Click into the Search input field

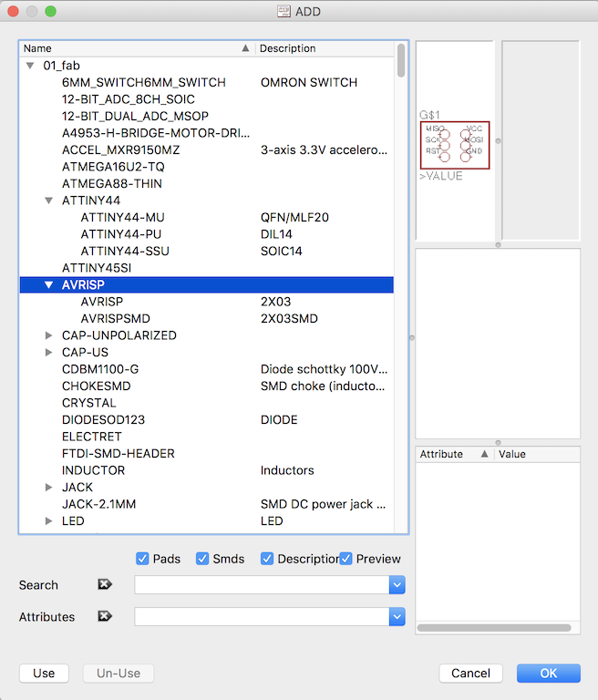(262, 585)
